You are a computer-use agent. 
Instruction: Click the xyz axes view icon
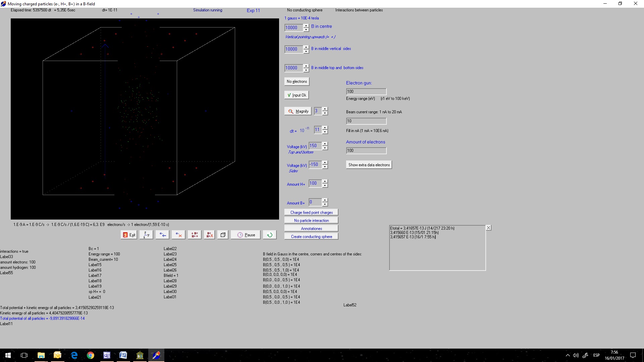[146, 235]
